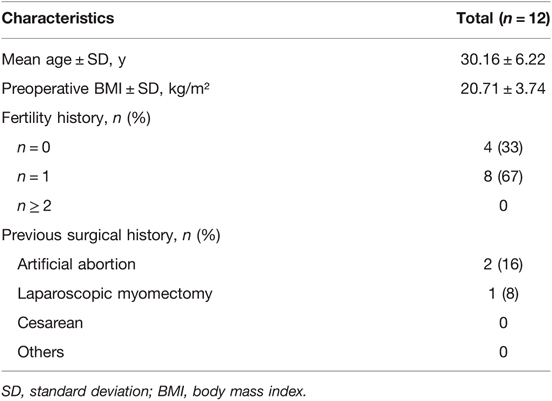This screenshot has height=401, width=552.
Task: Click the Mean age ± SD row label
Action: pyautogui.click(x=64, y=60)
